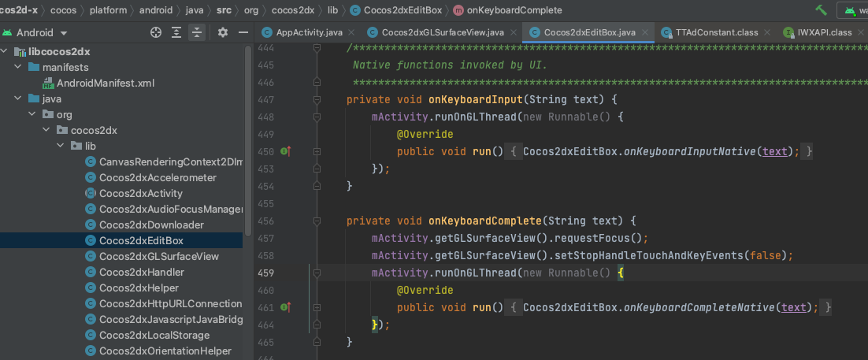Select Cocos2dxHttpURLConnection in project tree
Screen dimensions: 868x360
pyautogui.click(x=170, y=303)
